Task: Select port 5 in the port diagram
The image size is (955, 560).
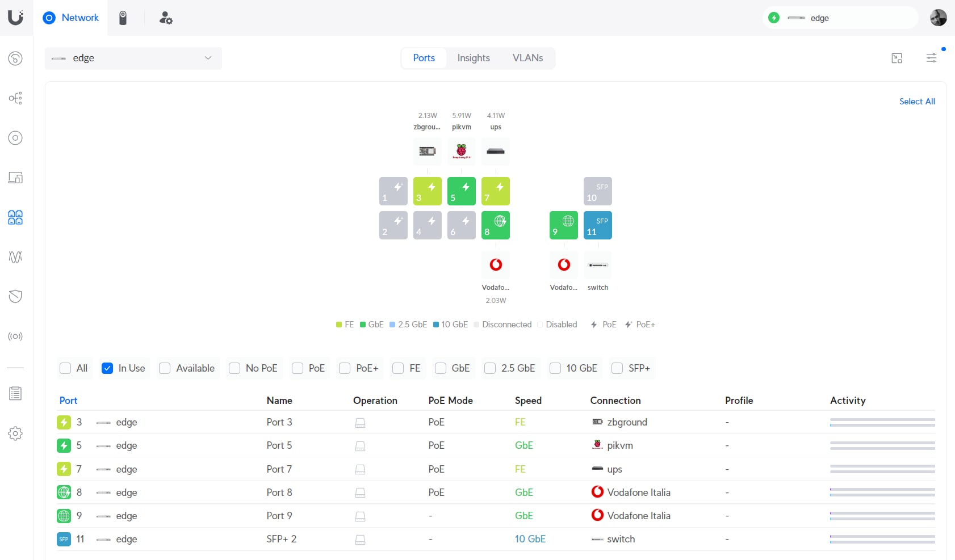Action: [462, 191]
